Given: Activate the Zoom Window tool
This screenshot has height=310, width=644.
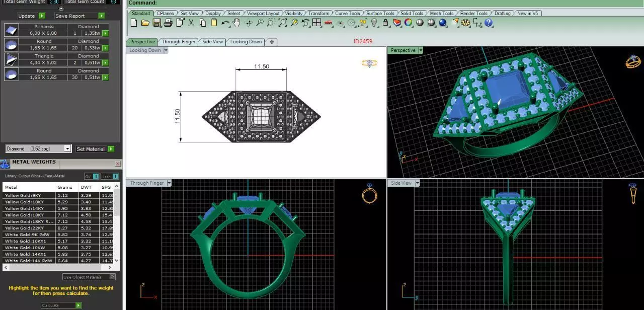Looking at the screenshot, I should tap(271, 23).
